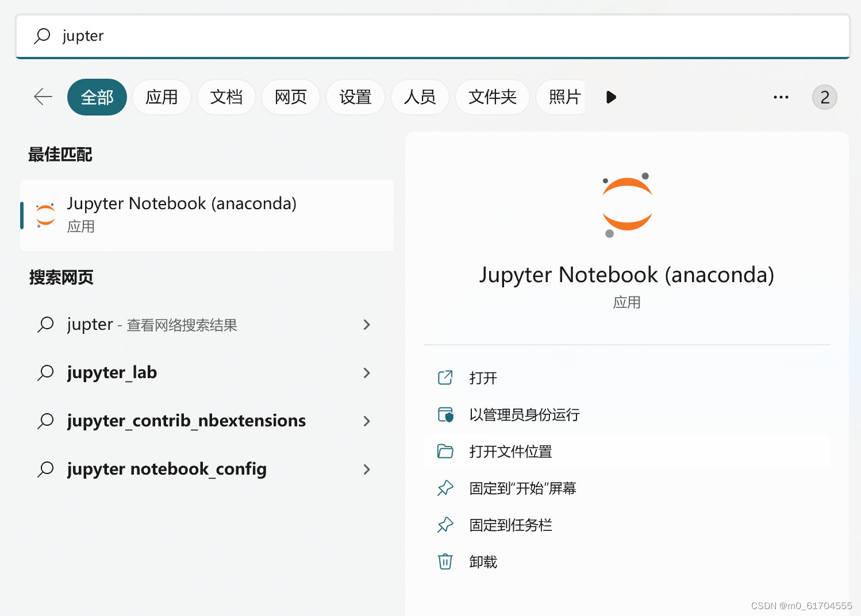
Task: Expand the jupyter notebook_config suggestion chevron
Action: coord(367,469)
